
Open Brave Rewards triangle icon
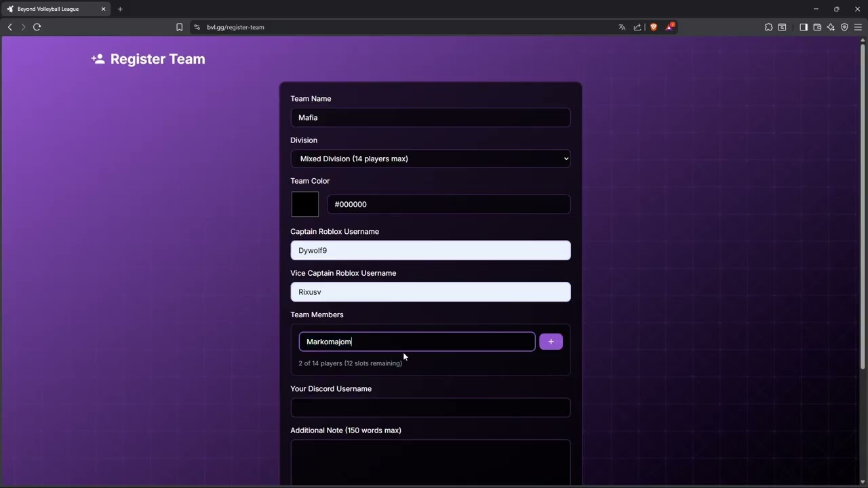coord(670,27)
